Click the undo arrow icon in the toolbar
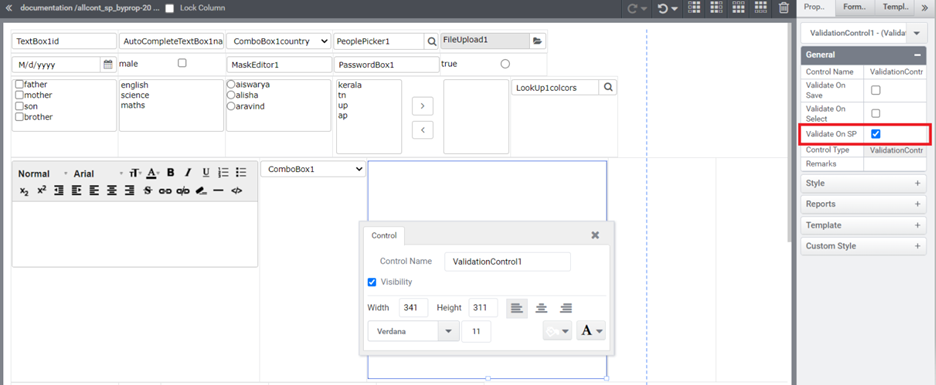Viewport: 936px width, 385px height. tap(663, 8)
